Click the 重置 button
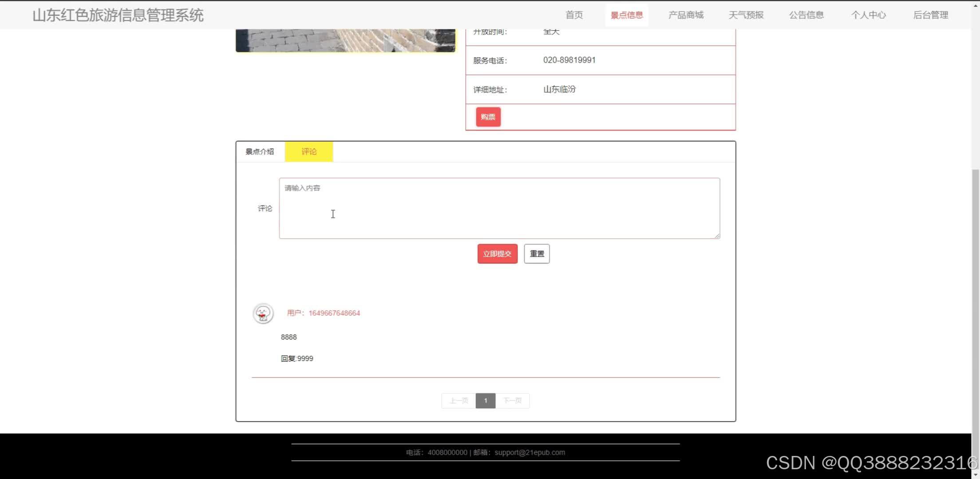 (x=537, y=254)
